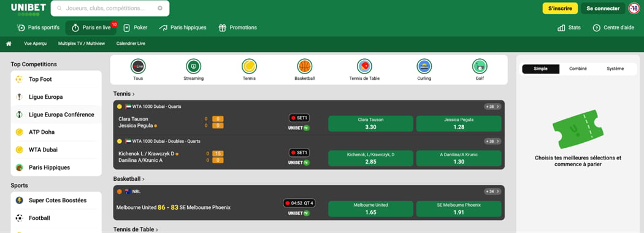This screenshot has width=644, height=233.
Task: Watch Unibet TV for Tauson vs Pegula
Action: [299, 128]
